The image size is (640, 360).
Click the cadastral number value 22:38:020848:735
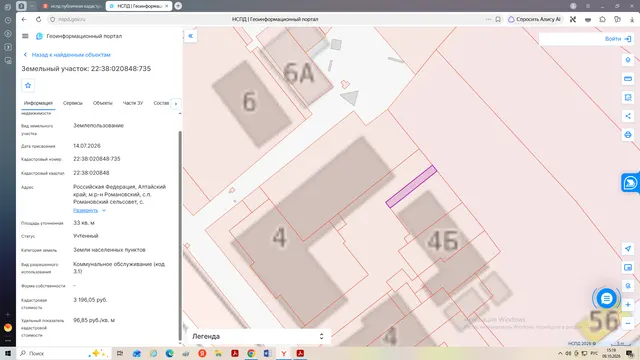[97, 159]
